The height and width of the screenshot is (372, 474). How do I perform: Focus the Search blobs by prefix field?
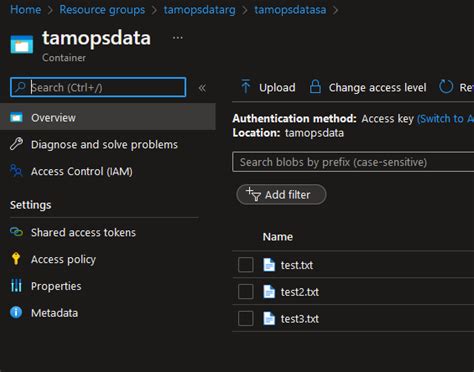click(x=353, y=162)
